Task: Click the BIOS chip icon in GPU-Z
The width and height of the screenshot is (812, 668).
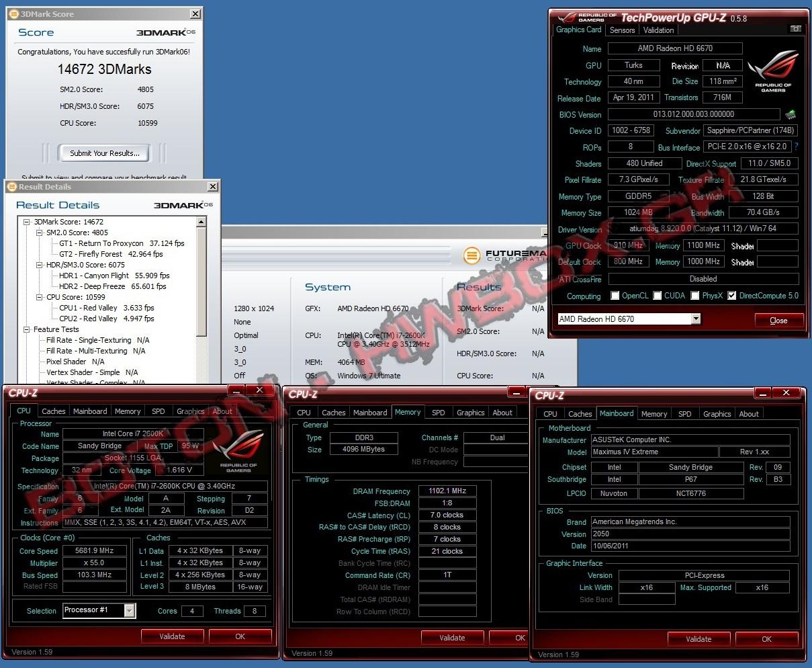Action: (791, 114)
